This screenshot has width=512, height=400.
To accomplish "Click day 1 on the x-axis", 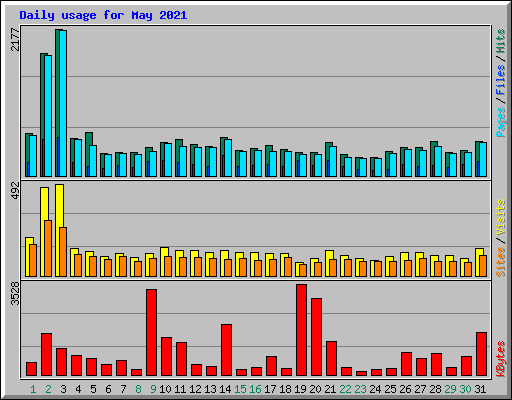I will point(33,389).
